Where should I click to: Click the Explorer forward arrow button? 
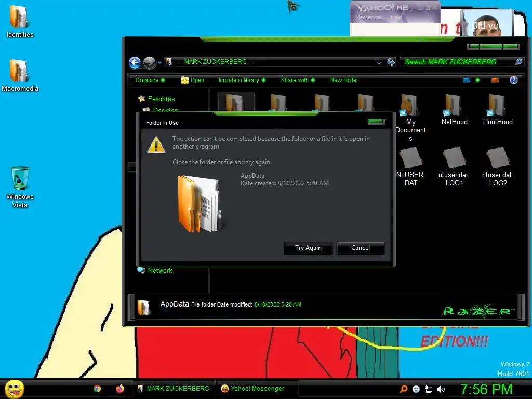pyautogui.click(x=149, y=62)
